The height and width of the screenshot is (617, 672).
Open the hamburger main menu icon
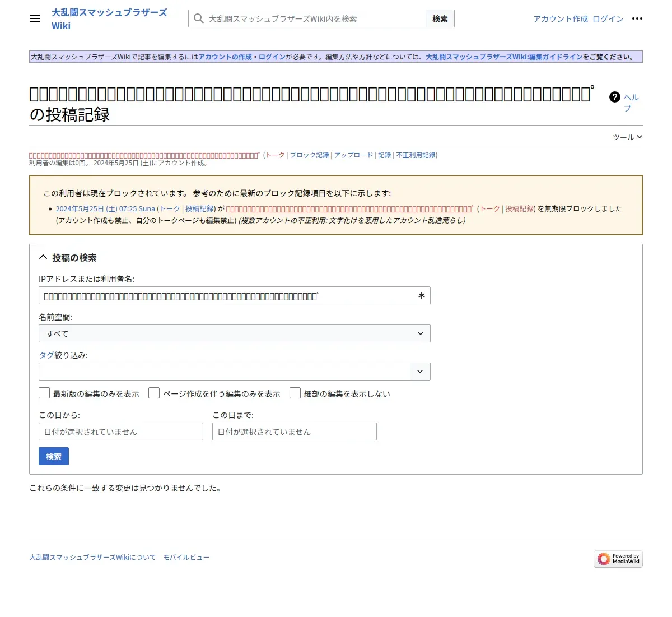pos(35,18)
